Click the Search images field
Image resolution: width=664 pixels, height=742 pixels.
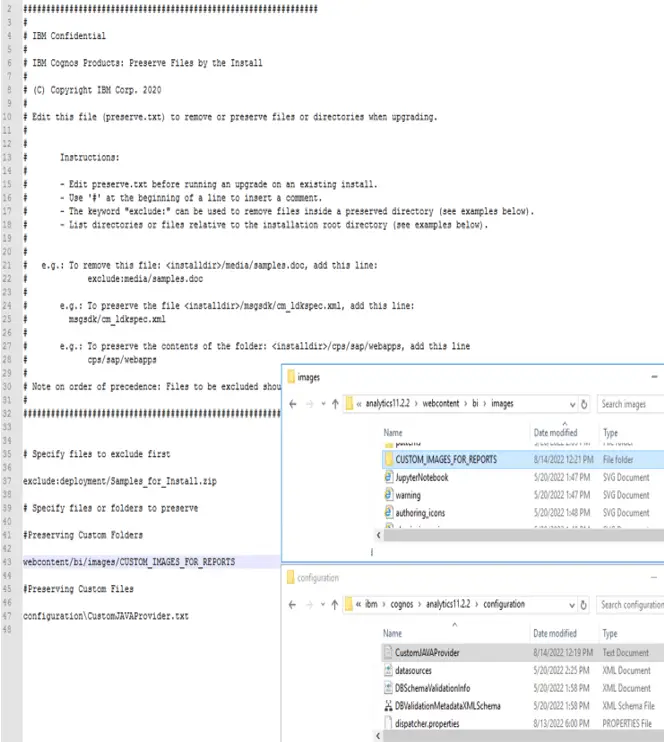[630, 404]
